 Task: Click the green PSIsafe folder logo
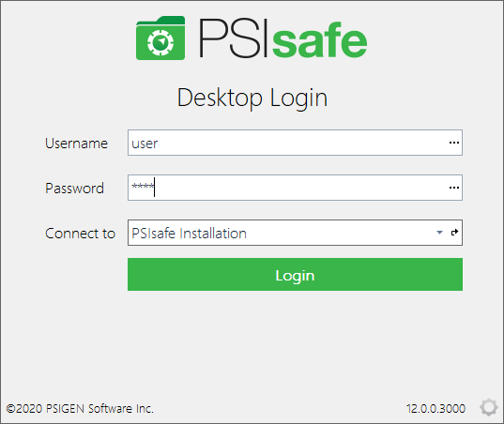(x=160, y=38)
